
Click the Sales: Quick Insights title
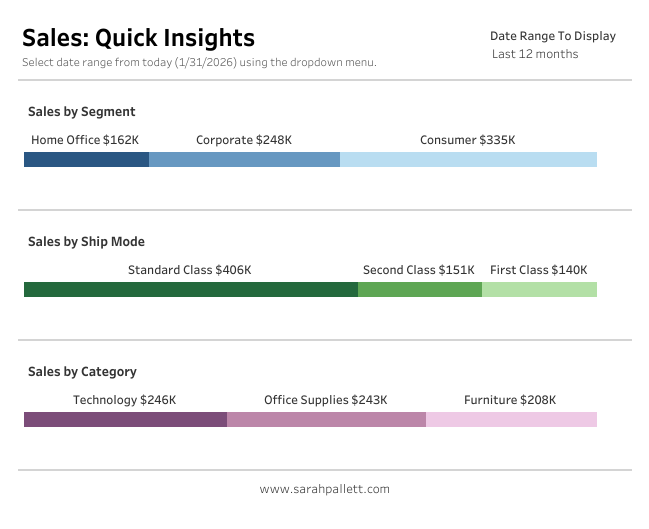click(x=138, y=38)
